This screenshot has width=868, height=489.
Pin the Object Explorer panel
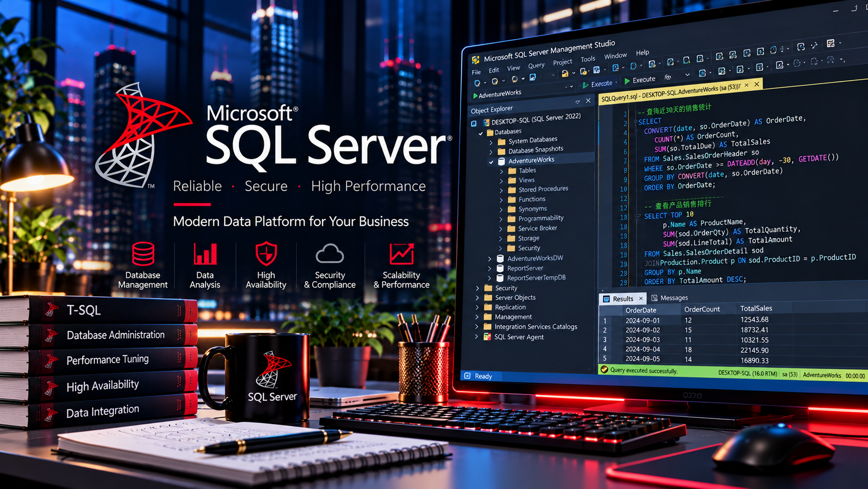point(577,102)
